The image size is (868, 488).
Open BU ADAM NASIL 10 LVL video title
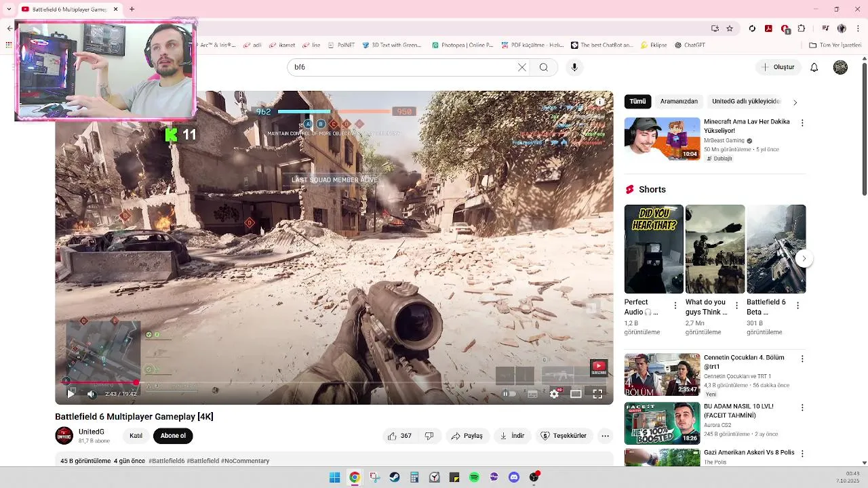pyautogui.click(x=739, y=411)
